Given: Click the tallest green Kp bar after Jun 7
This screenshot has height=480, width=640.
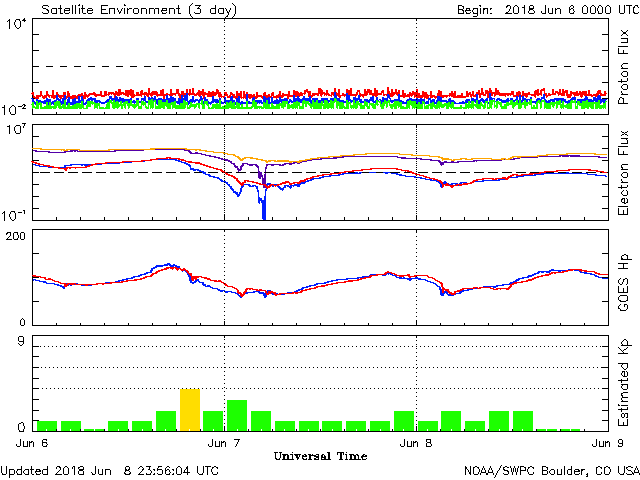Looking at the screenshot, I should click(237, 416).
